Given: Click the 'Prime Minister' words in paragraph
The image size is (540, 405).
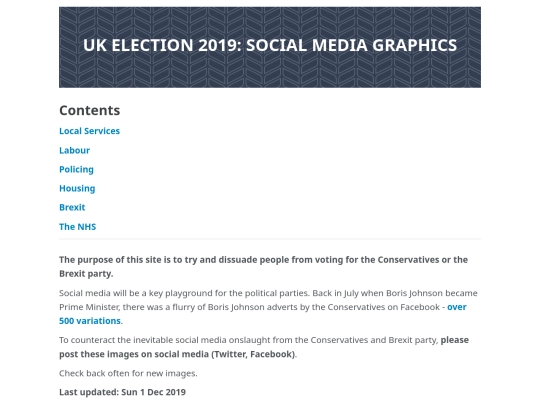Looking at the screenshot, I should [89, 307].
